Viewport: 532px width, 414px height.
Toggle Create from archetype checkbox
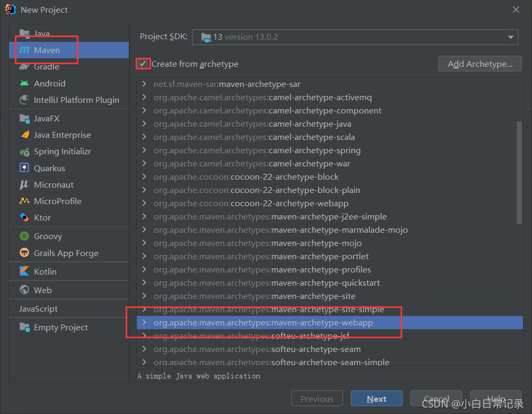143,64
